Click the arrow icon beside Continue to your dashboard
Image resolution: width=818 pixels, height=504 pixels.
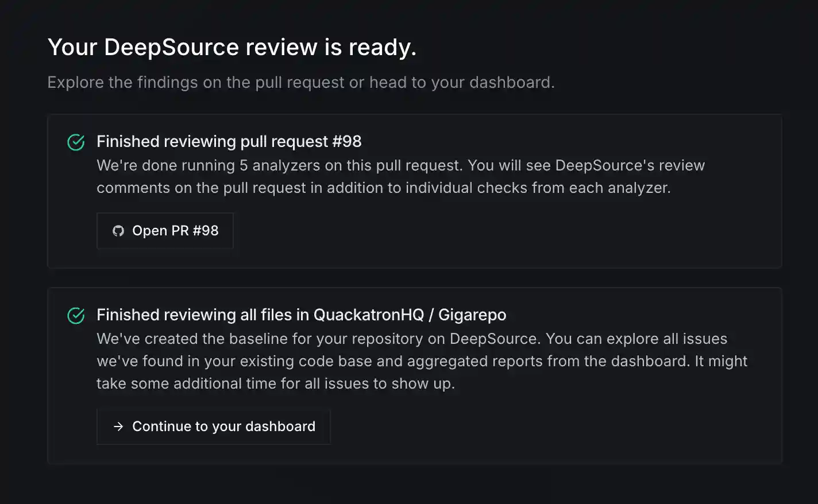click(118, 427)
